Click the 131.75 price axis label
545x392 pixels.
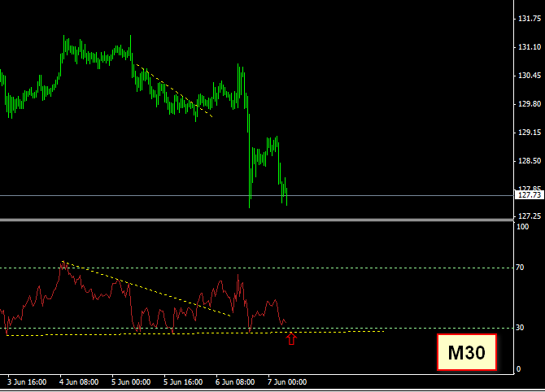coord(530,19)
